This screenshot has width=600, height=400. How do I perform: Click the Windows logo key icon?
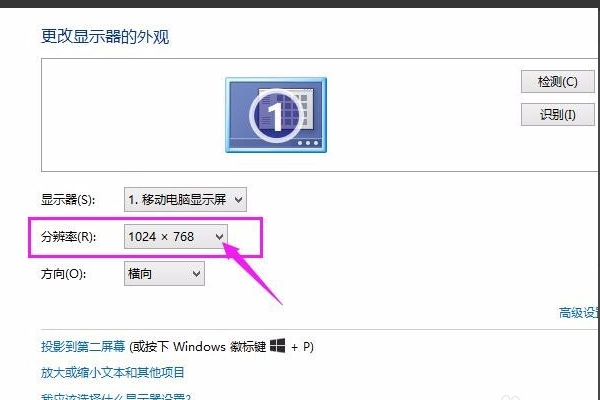(277, 346)
